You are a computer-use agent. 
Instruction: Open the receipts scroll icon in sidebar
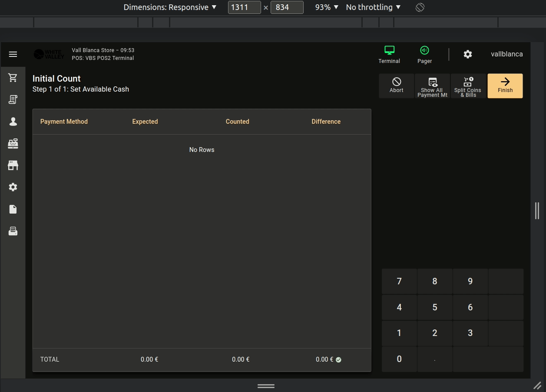coord(13,99)
